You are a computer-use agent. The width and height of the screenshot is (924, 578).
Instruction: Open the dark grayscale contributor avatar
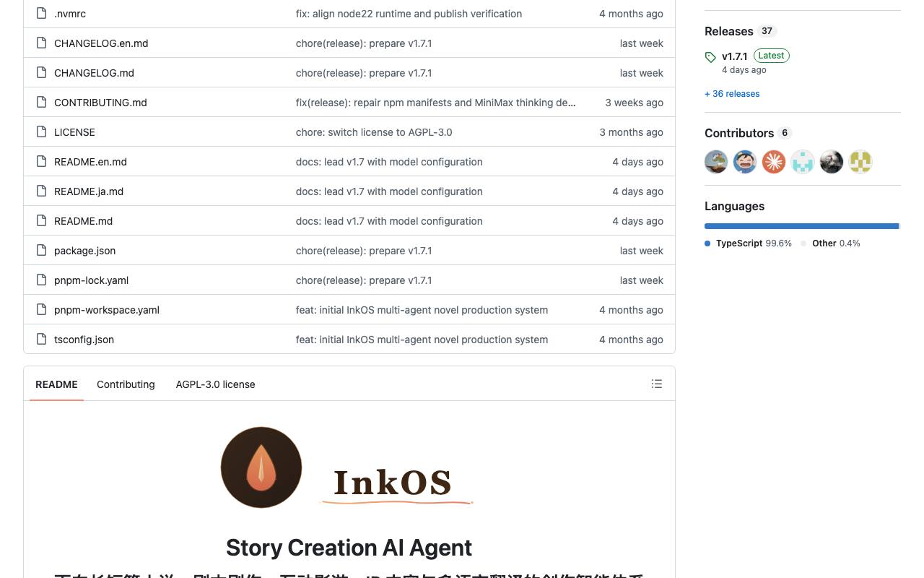832,162
